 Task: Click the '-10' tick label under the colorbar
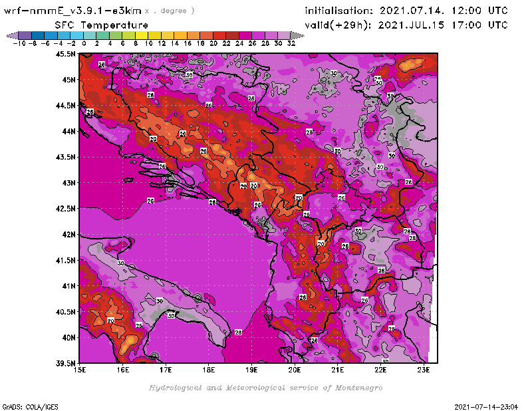[19, 43]
